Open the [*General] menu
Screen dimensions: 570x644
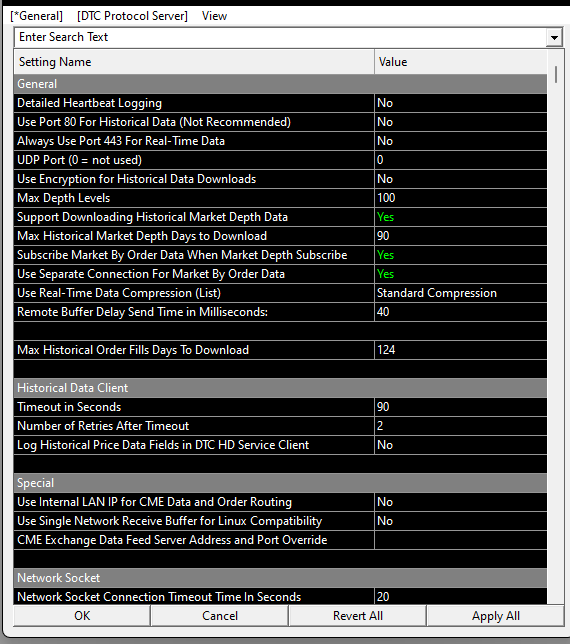(37, 16)
